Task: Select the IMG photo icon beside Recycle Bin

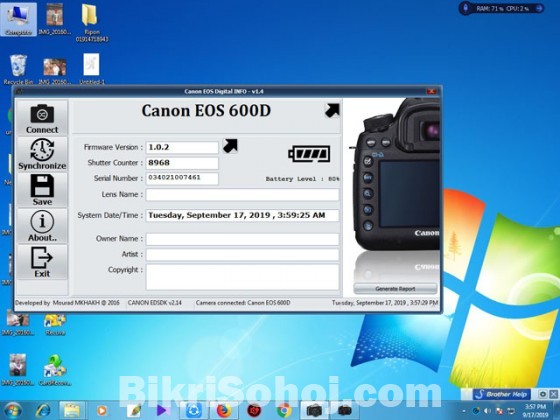Action: [55, 71]
